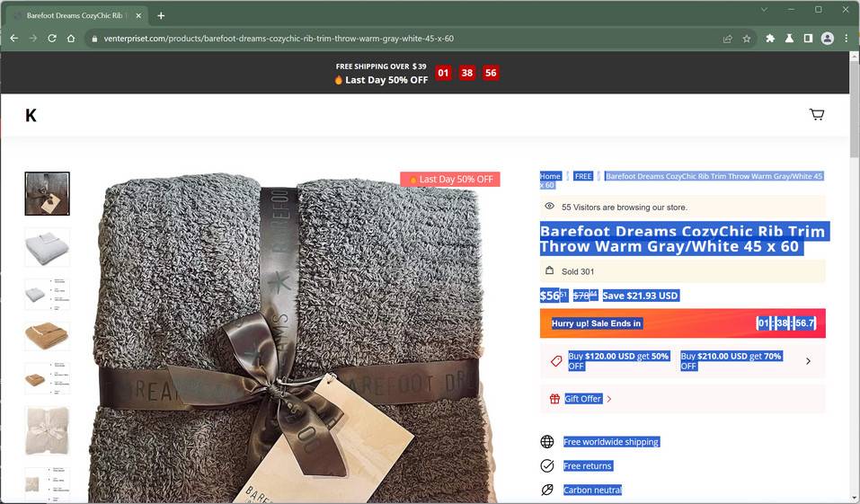Click the globe worldwide shipping icon
Image resolution: width=860 pixels, height=504 pixels.
(547, 441)
